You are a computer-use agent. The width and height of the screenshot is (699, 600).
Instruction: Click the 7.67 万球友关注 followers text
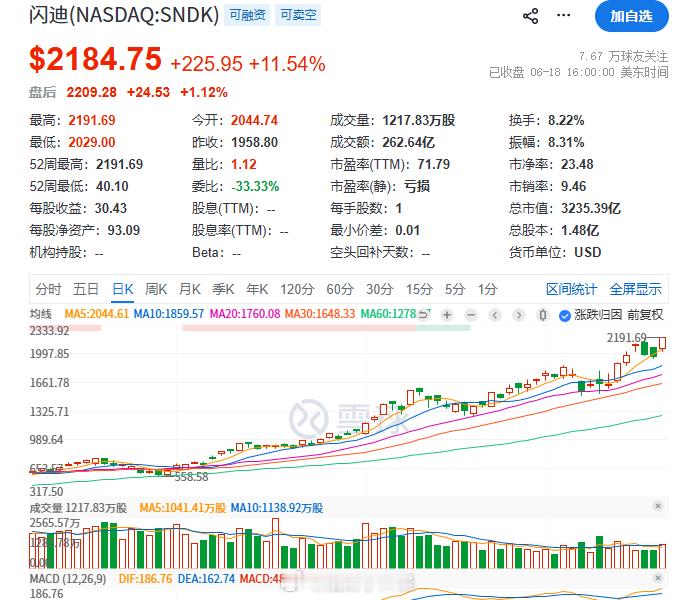tap(623, 57)
